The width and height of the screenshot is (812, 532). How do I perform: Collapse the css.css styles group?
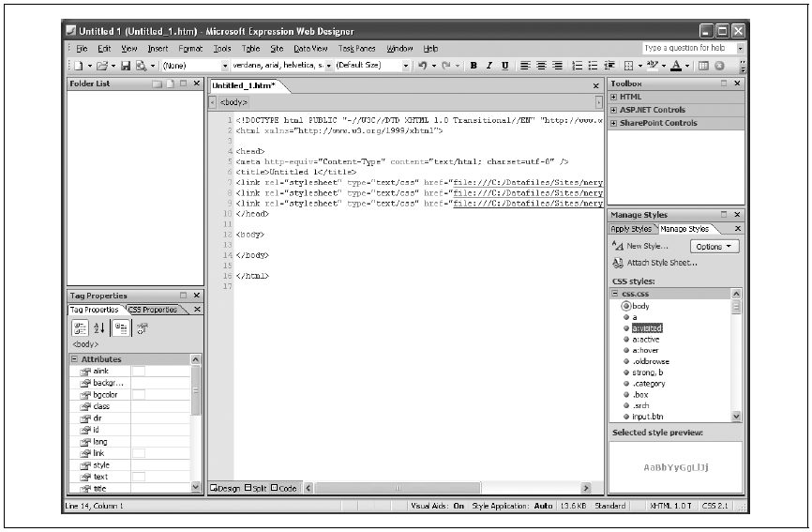point(615,294)
